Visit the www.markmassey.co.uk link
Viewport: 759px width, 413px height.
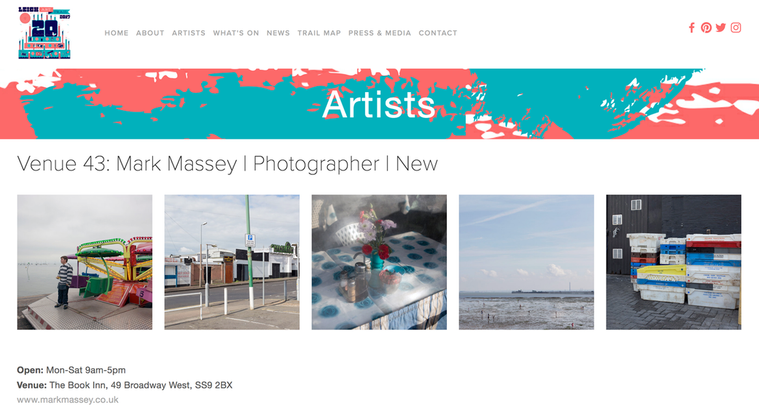(68, 400)
